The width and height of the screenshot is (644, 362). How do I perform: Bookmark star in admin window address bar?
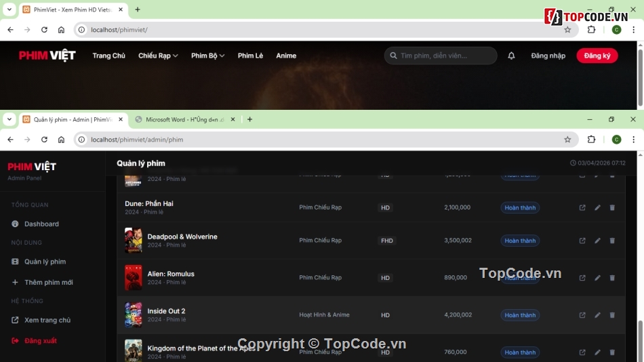[x=567, y=140]
